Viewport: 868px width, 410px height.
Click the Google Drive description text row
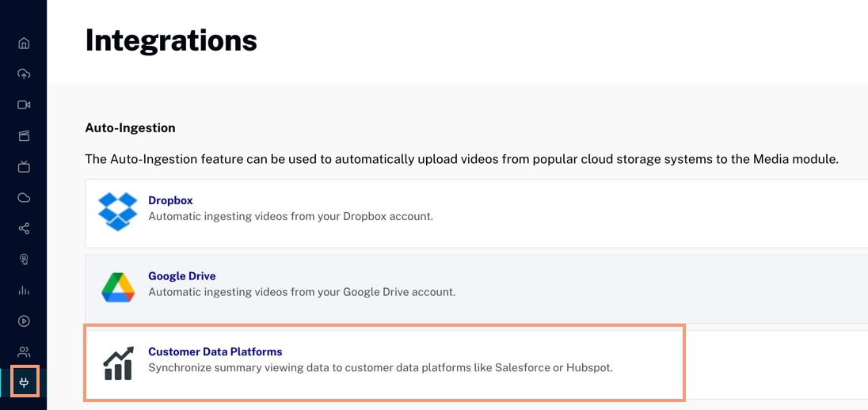coord(301,292)
